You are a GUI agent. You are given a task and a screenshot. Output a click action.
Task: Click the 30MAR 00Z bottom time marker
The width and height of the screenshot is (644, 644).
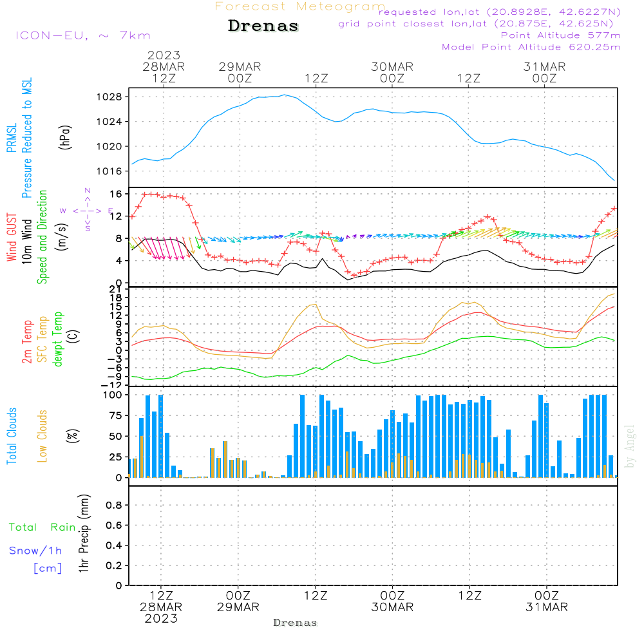pyautogui.click(x=393, y=601)
